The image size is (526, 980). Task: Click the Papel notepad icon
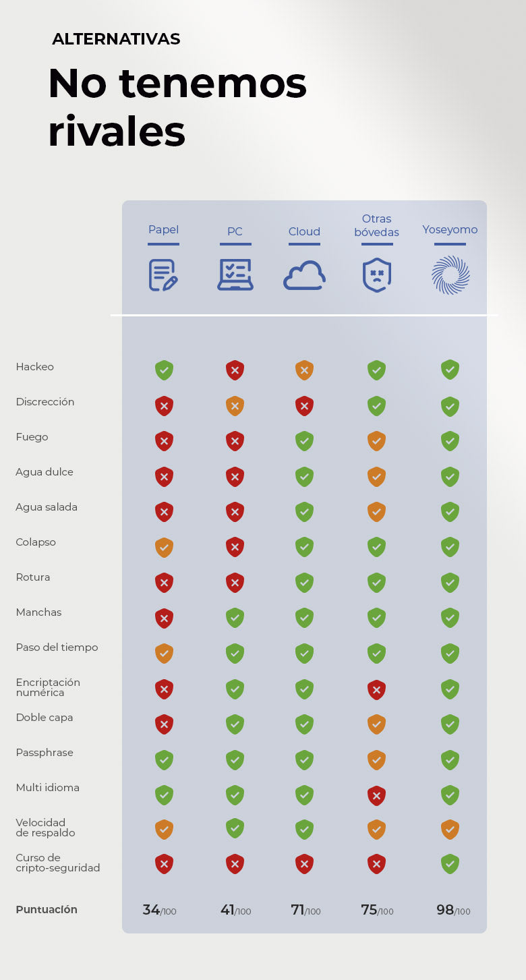tap(163, 275)
